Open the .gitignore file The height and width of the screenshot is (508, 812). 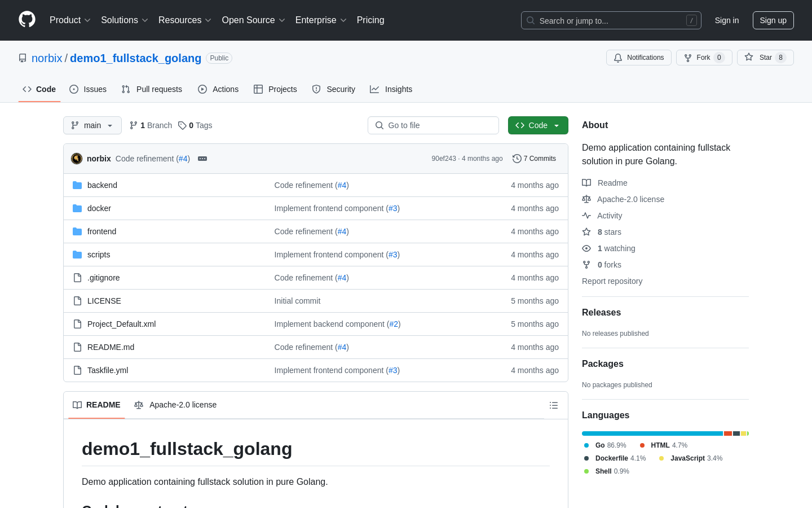(x=103, y=278)
